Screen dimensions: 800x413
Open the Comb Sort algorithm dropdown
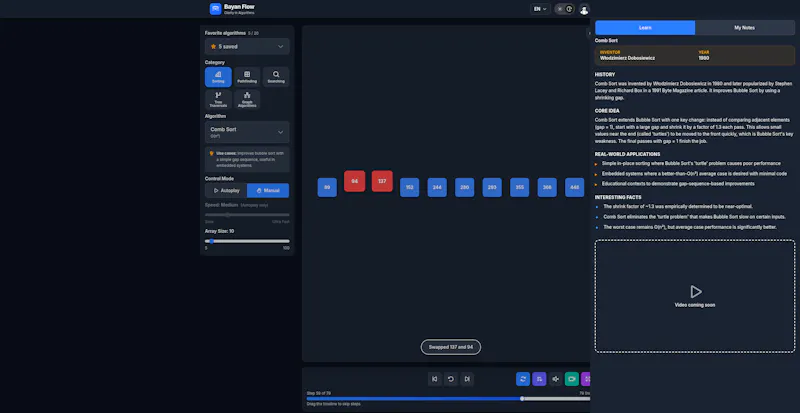point(247,132)
